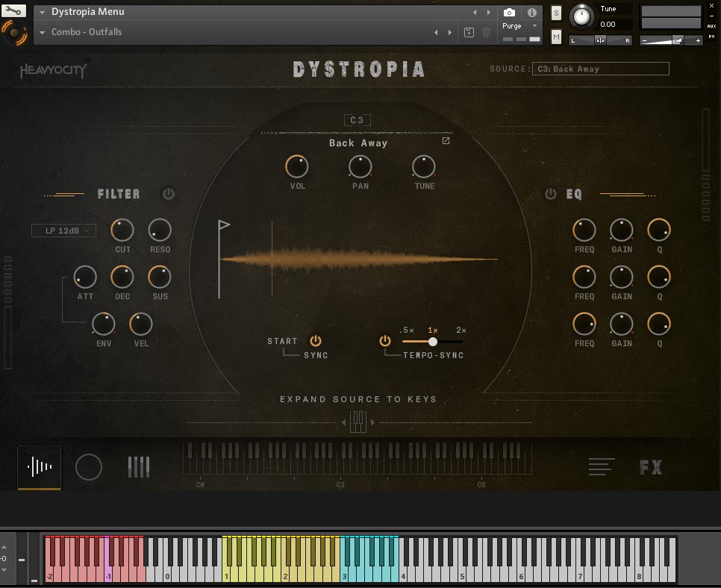Toggle the Filter power button
This screenshot has height=588, width=721.
coord(169,194)
